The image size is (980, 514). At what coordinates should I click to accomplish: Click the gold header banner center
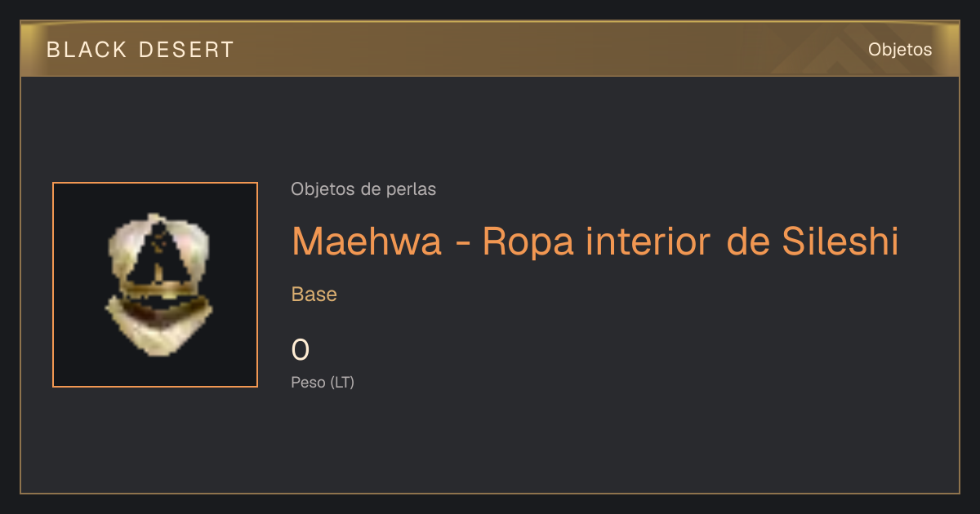coord(490,49)
